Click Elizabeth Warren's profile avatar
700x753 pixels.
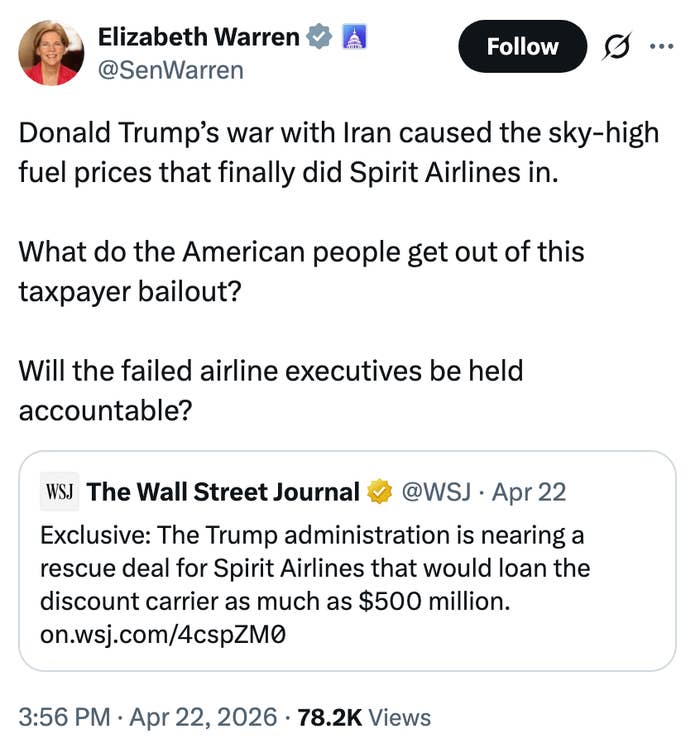click(x=50, y=53)
